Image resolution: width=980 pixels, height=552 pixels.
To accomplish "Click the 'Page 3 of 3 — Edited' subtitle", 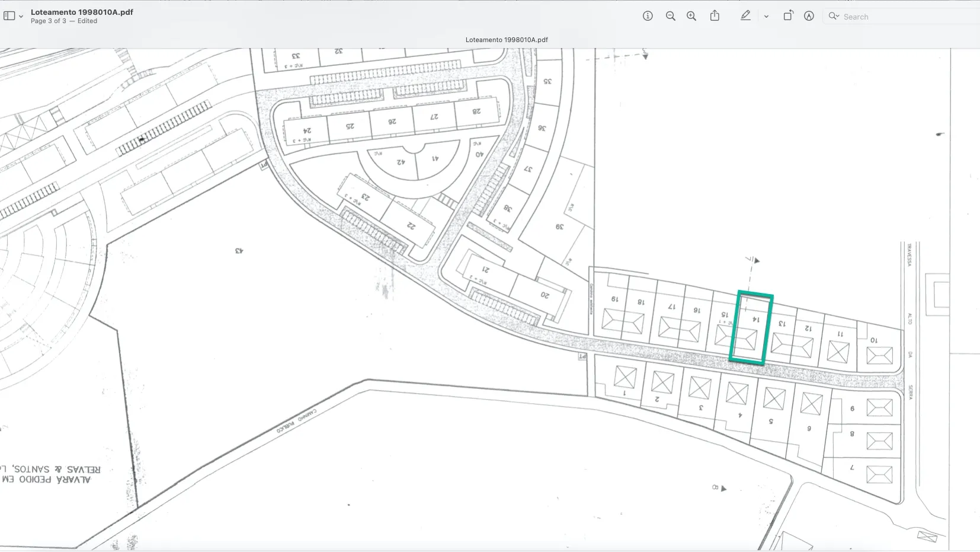I will (x=64, y=21).
